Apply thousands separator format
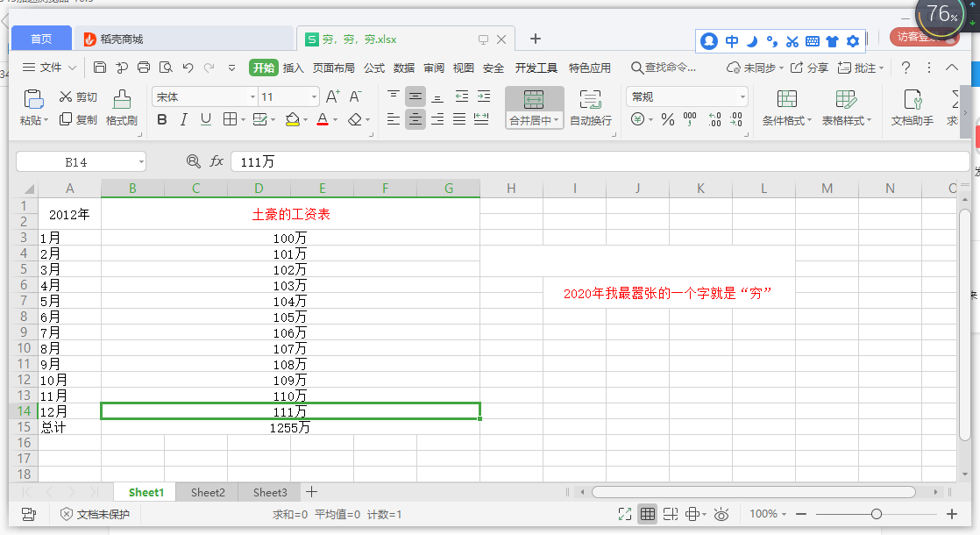980x535 pixels. pyautogui.click(x=690, y=119)
